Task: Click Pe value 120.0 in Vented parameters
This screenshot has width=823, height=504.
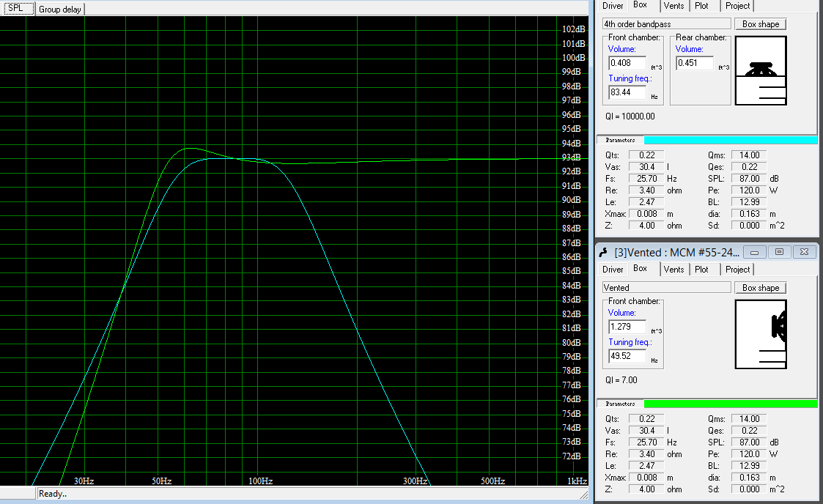Action: [x=749, y=454]
